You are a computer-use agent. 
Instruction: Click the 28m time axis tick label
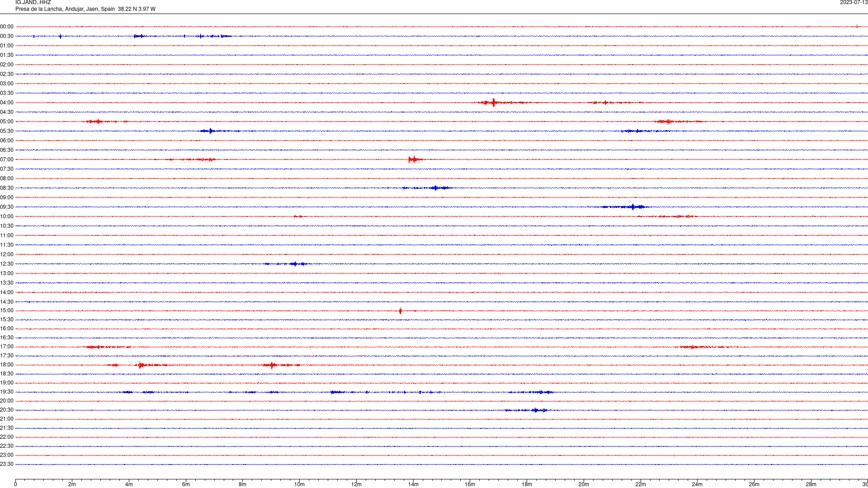tap(811, 484)
